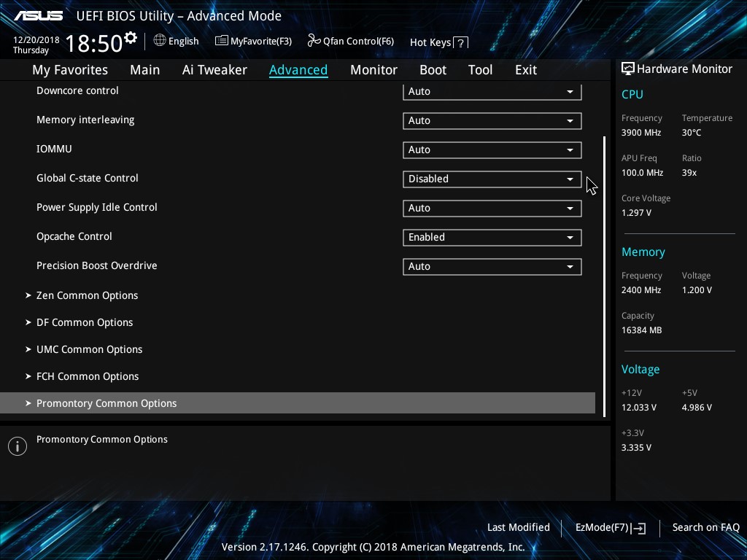747x560 pixels.
Task: Click the CPU temperature value 30°C
Action: (x=692, y=133)
